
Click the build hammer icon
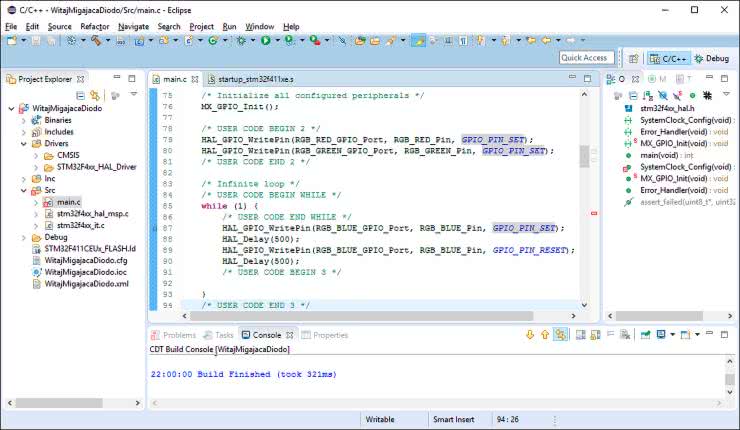point(98,41)
